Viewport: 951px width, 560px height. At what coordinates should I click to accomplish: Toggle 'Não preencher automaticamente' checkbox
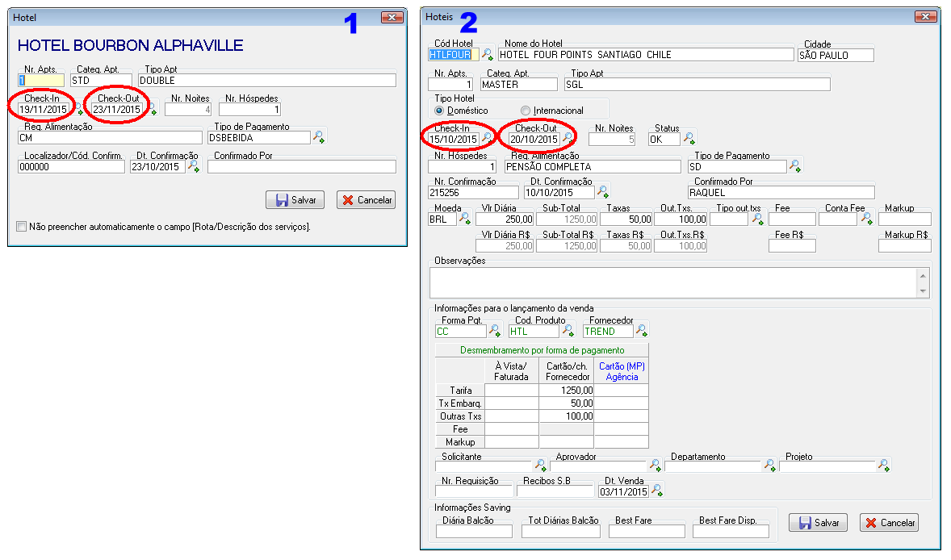21,227
